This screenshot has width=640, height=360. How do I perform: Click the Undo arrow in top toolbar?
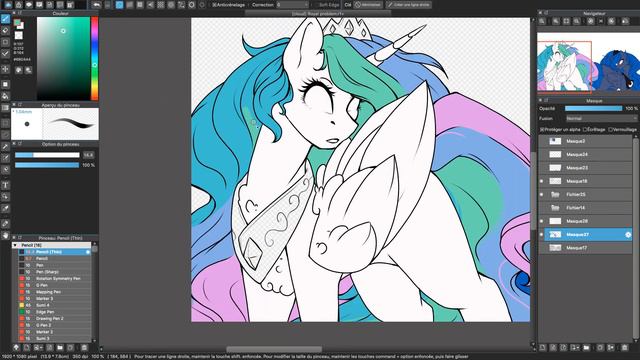[x=96, y=5]
